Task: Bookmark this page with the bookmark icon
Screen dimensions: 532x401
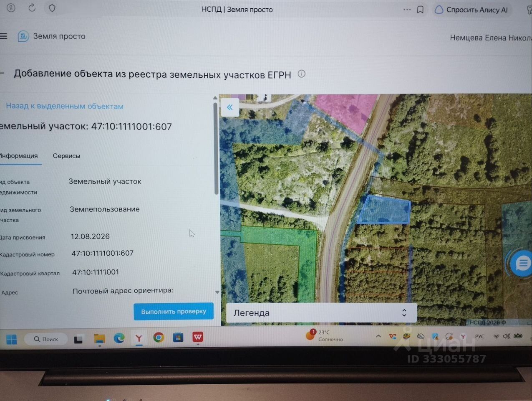Action: 420,10
